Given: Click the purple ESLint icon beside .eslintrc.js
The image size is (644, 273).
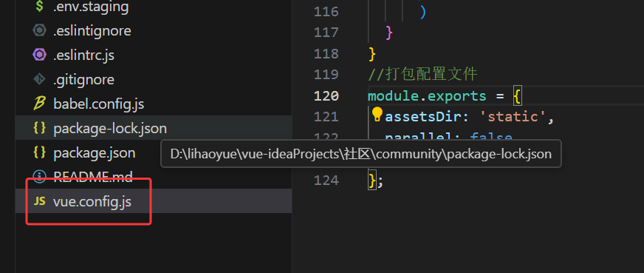Looking at the screenshot, I should coord(39,55).
